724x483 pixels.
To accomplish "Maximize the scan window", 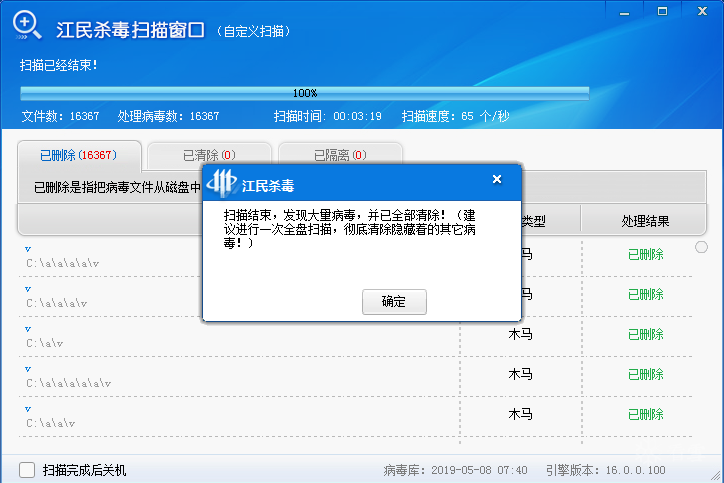I will pyautogui.click(x=663, y=12).
